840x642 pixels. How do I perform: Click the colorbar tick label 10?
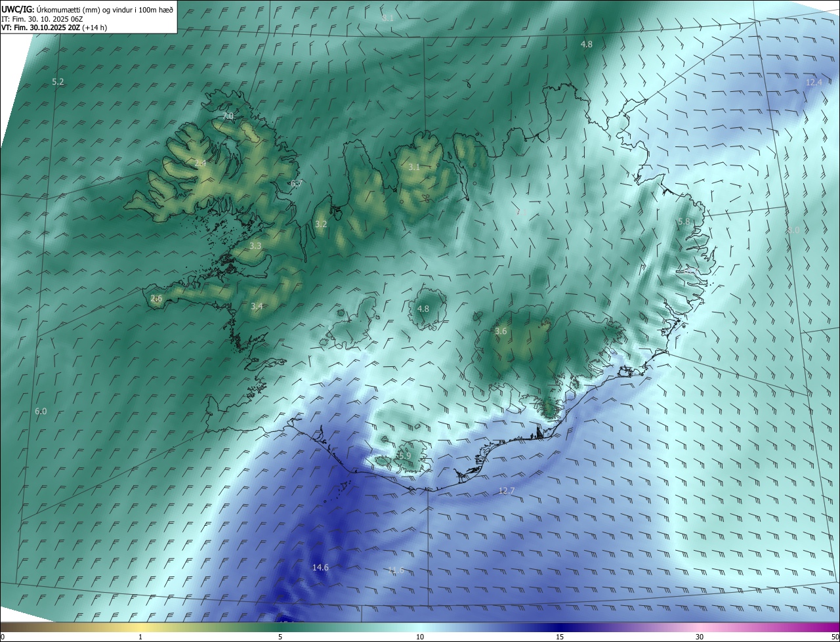(420, 637)
